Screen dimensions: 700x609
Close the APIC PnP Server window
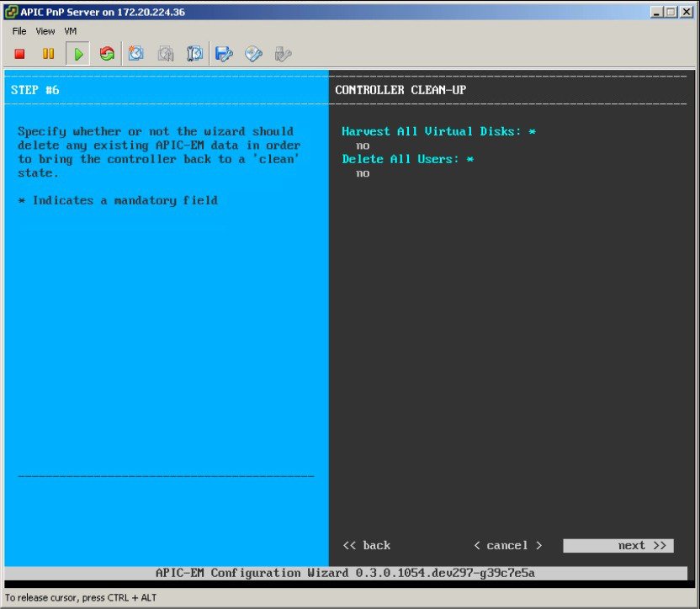tap(687, 12)
